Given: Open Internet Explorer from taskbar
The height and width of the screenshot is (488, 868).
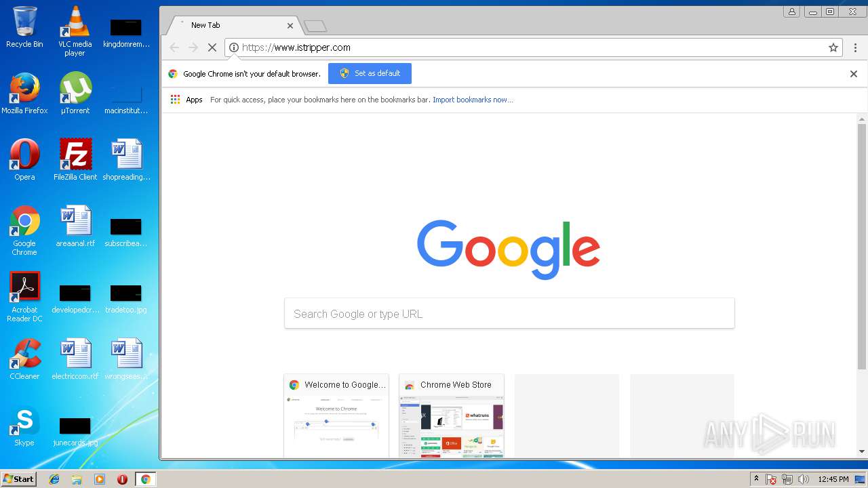Looking at the screenshot, I should click(54, 479).
